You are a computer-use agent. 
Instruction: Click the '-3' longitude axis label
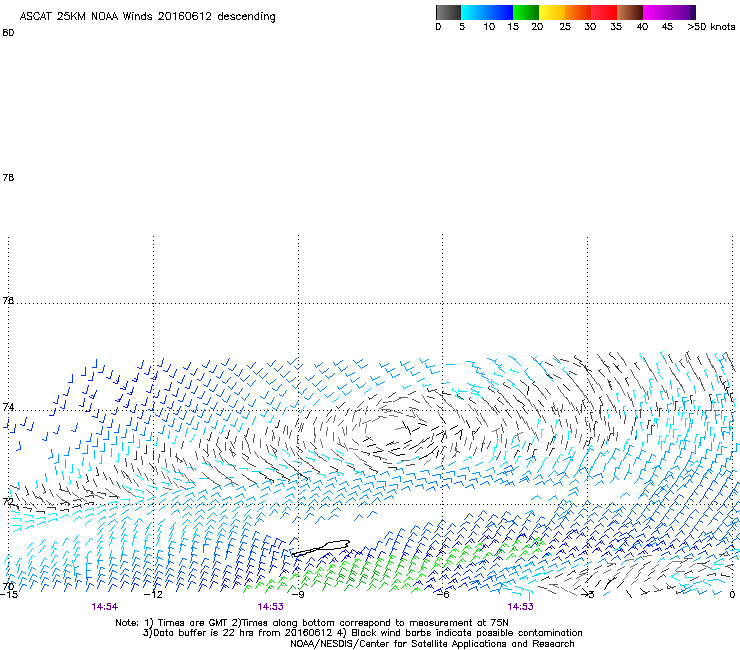[588, 595]
